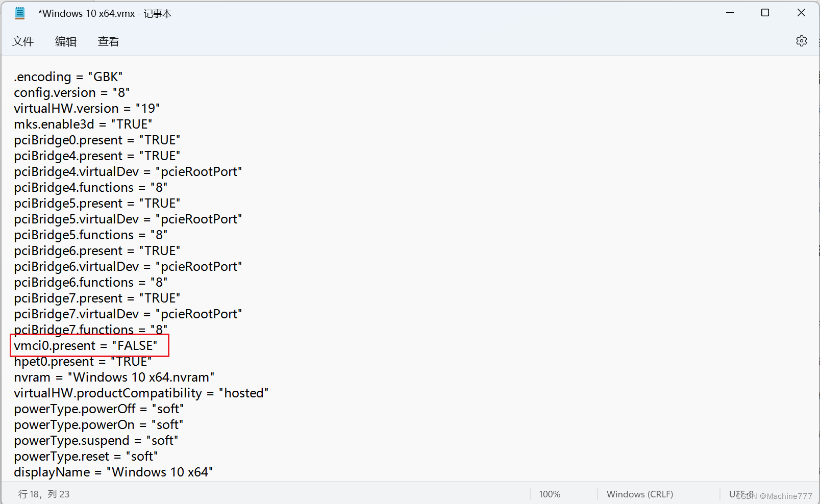
Task: Click the pciBridge4.virtualDev line
Action: (x=128, y=172)
